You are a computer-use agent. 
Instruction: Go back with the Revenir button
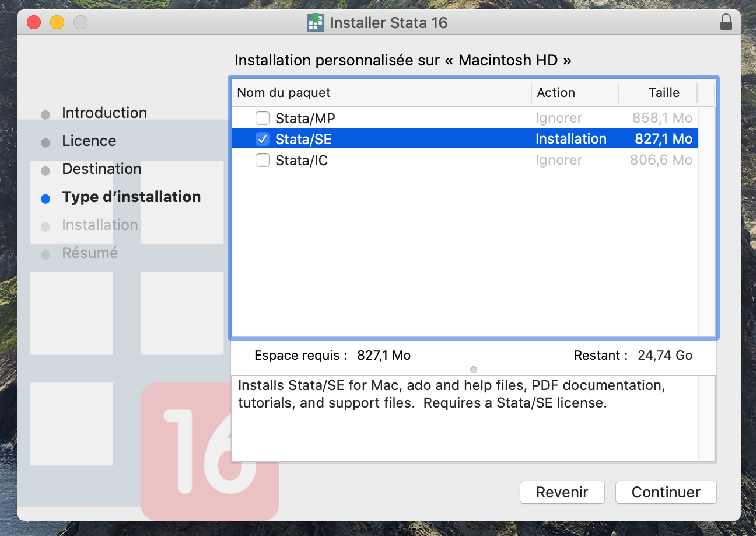562,492
